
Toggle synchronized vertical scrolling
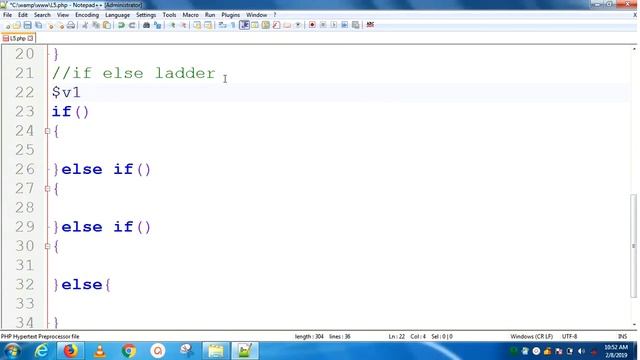pos(197,25)
